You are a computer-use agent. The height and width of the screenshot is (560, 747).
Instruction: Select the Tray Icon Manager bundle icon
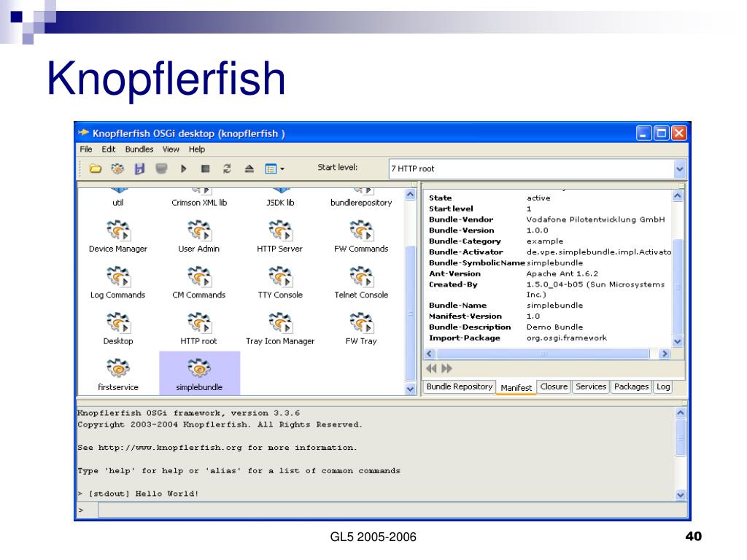coord(280,322)
